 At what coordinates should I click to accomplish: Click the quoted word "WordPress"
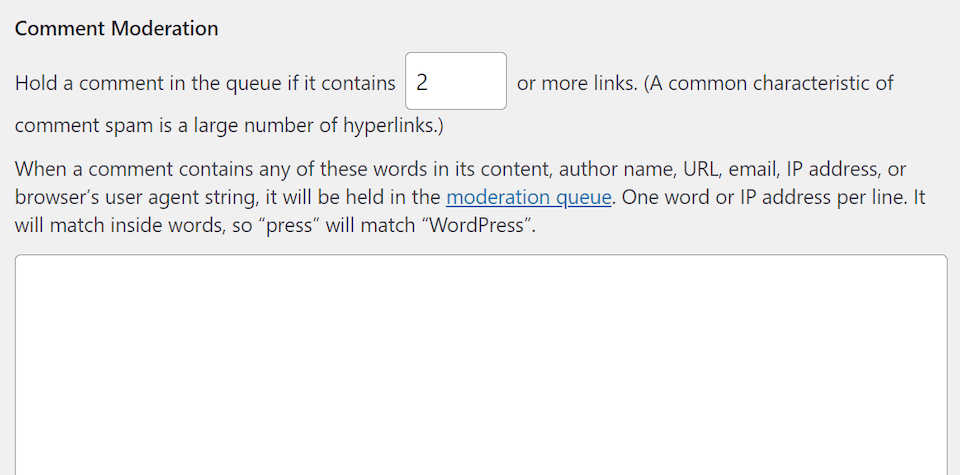point(479,225)
